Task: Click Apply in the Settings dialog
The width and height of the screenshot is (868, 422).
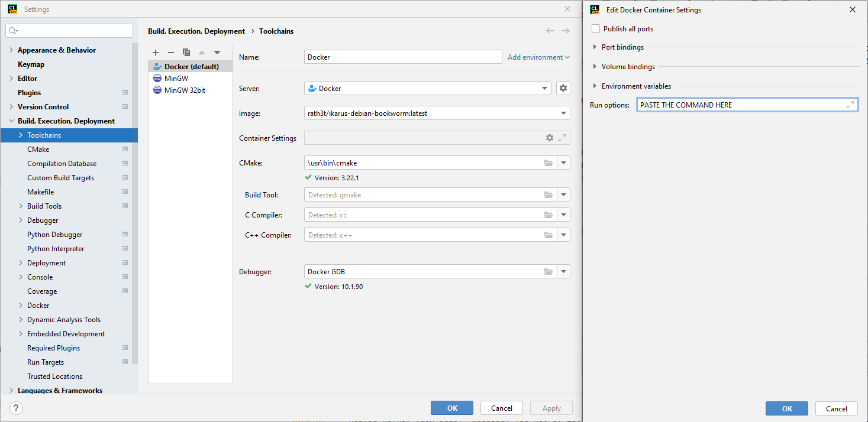Action: pyautogui.click(x=551, y=408)
